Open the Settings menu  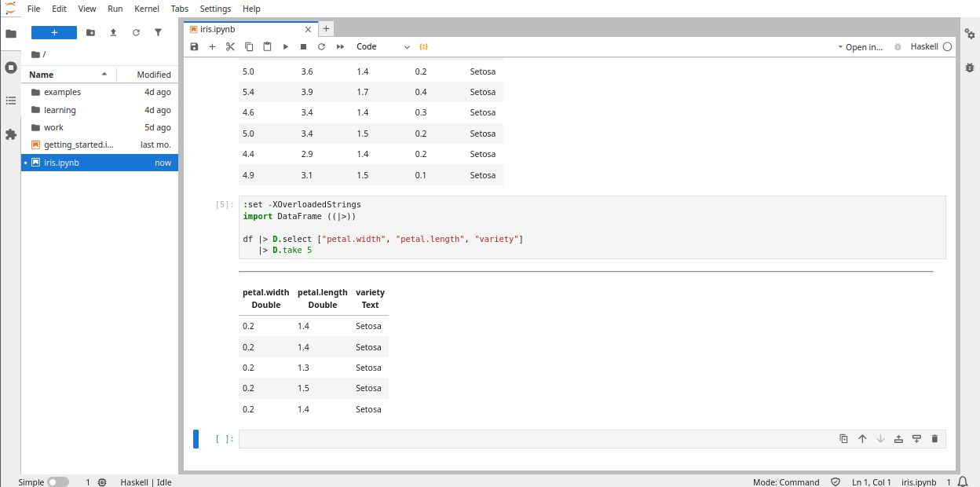[x=215, y=9]
